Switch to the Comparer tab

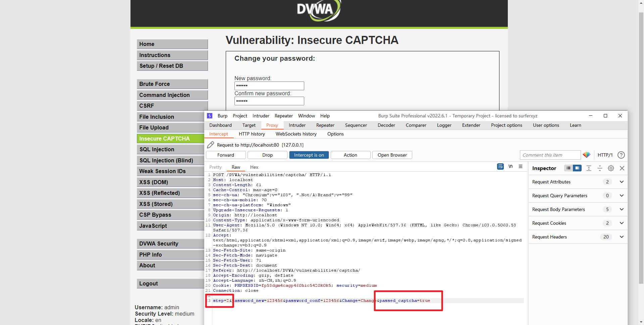(416, 125)
